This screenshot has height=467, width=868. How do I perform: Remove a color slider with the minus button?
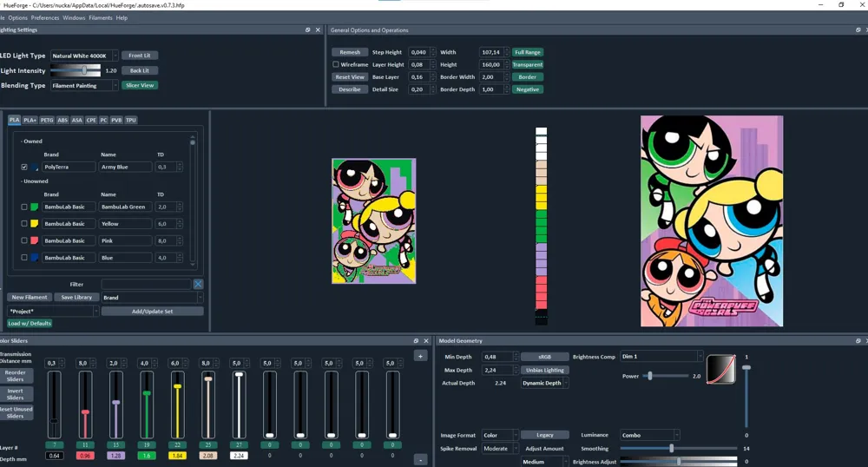(420, 460)
